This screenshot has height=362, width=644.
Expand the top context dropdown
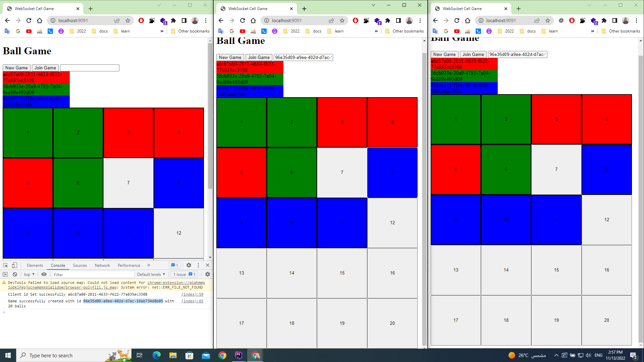coord(29,274)
